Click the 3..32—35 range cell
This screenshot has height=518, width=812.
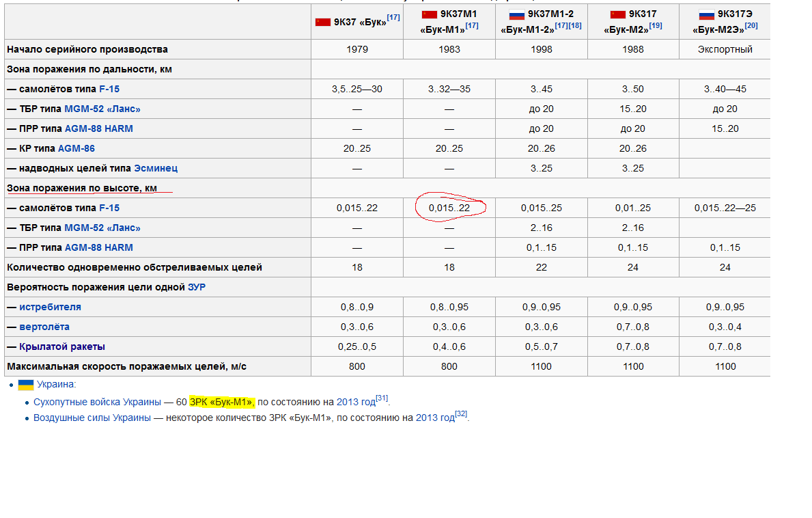pyautogui.click(x=449, y=89)
